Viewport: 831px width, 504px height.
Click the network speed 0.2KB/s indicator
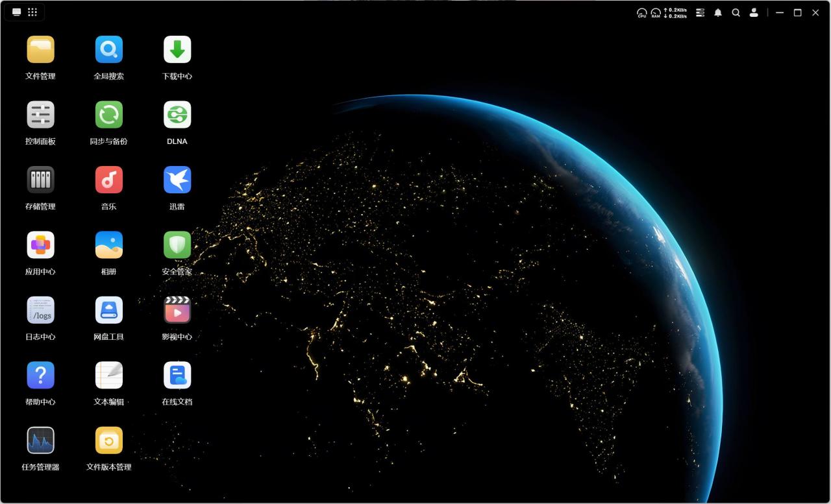(x=675, y=13)
